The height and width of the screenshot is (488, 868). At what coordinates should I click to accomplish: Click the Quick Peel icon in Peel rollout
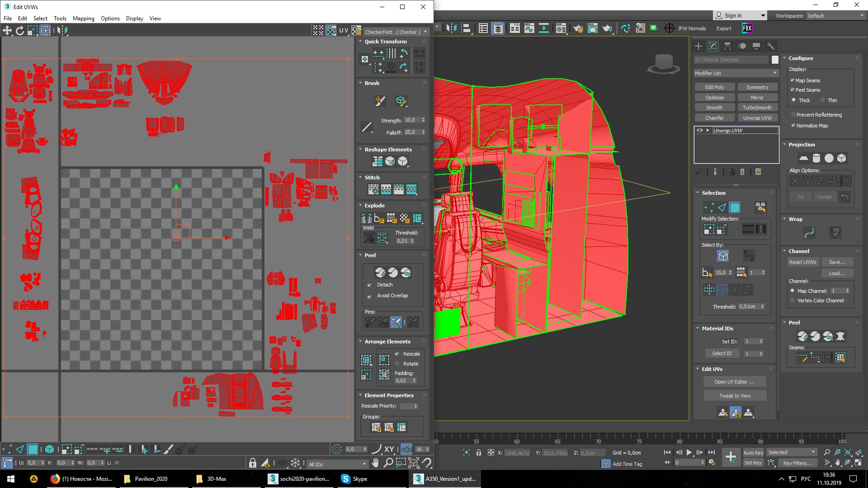(380, 272)
